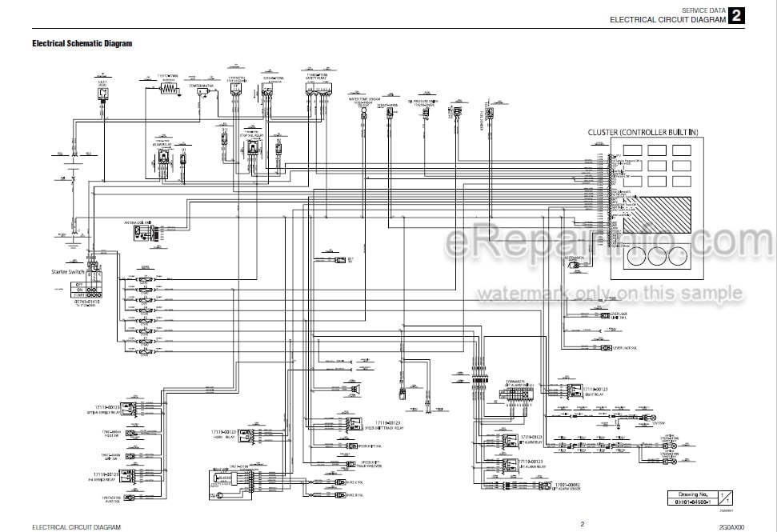The image size is (777, 532).
Task: Click the Light Relay symbol
Action: point(575,390)
